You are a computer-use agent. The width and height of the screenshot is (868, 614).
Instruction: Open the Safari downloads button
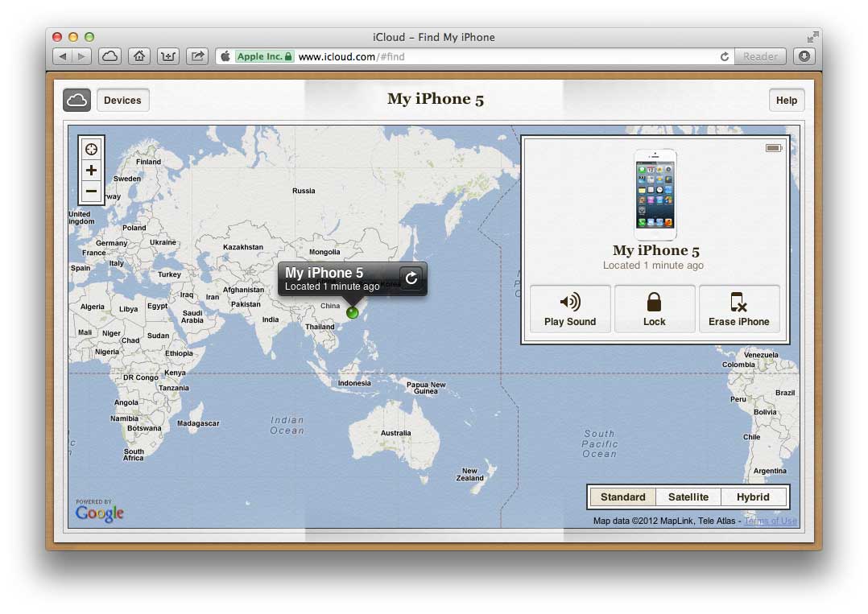pos(804,56)
